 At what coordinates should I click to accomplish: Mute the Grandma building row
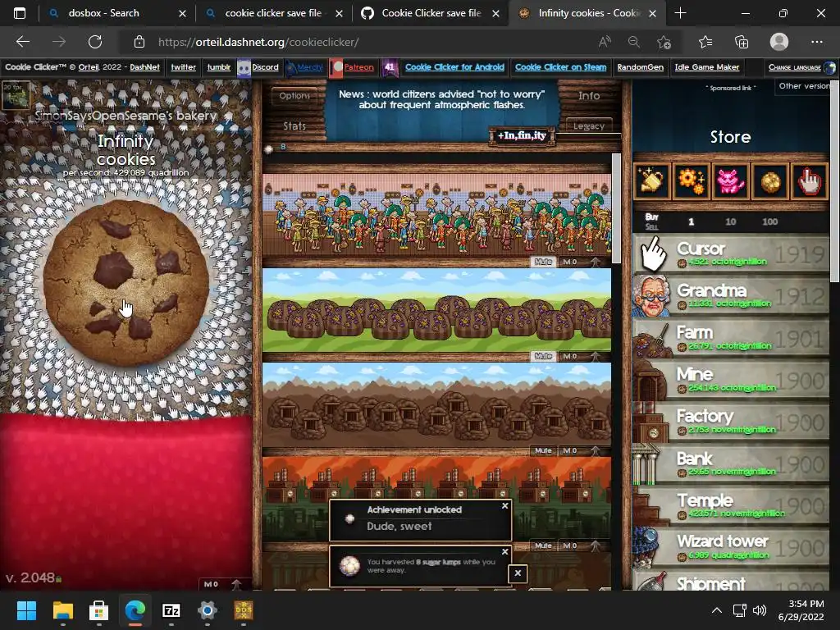(x=543, y=262)
